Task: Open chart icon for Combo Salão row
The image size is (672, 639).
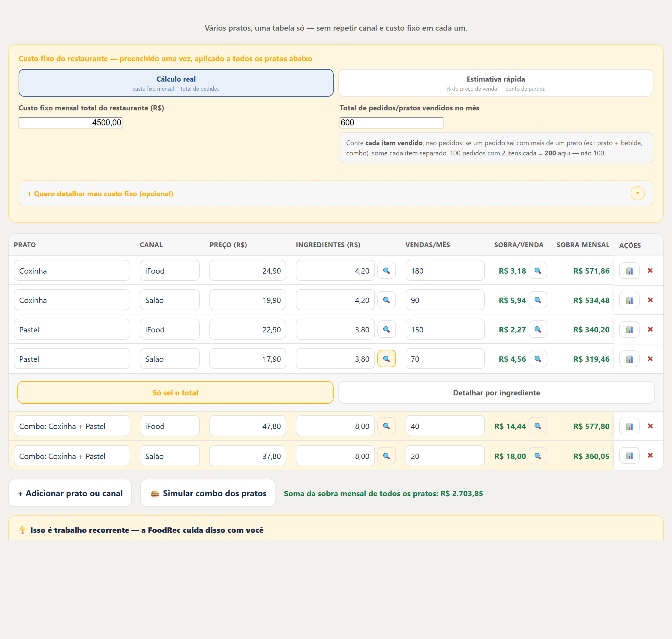Action: (x=629, y=456)
